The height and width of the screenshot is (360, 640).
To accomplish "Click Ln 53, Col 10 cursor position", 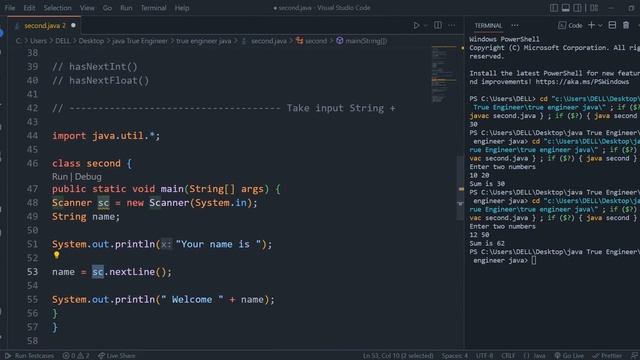I will point(398,356).
